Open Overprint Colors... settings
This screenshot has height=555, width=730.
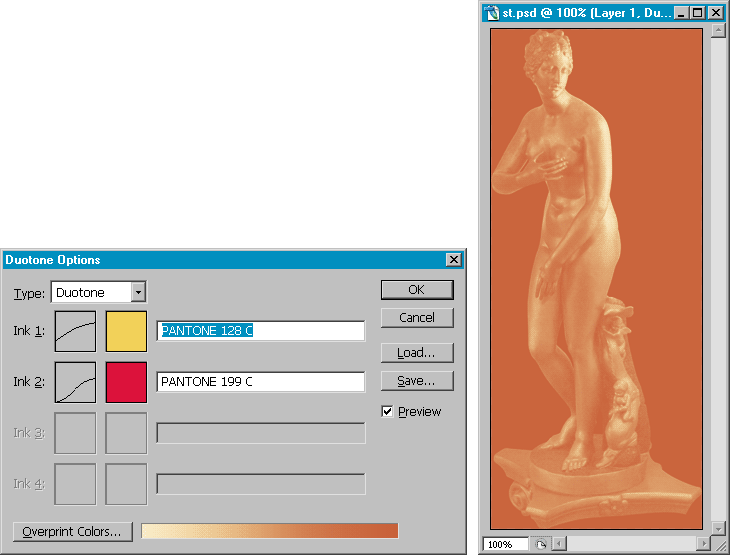[x=73, y=531]
